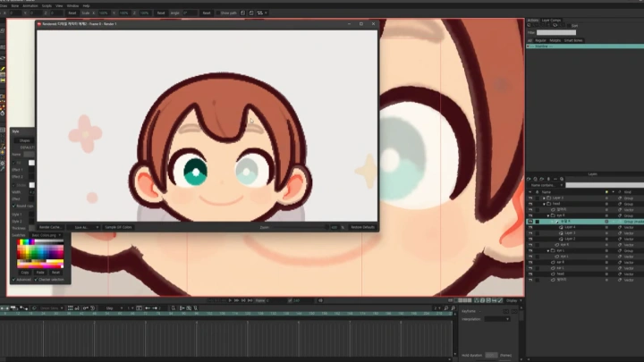Toggle the Advanced checkbox in Style panel
This screenshot has height=362, width=644.
13,279
